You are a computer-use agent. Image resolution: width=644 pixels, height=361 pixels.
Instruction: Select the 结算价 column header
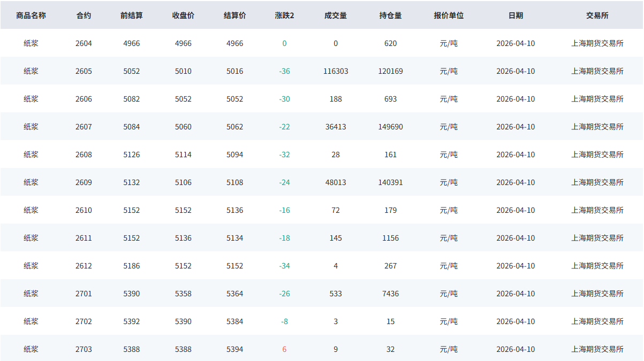pyautogui.click(x=234, y=16)
